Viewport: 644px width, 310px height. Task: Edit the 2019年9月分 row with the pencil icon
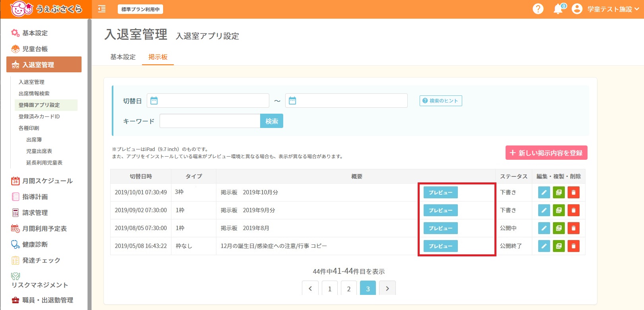544,210
